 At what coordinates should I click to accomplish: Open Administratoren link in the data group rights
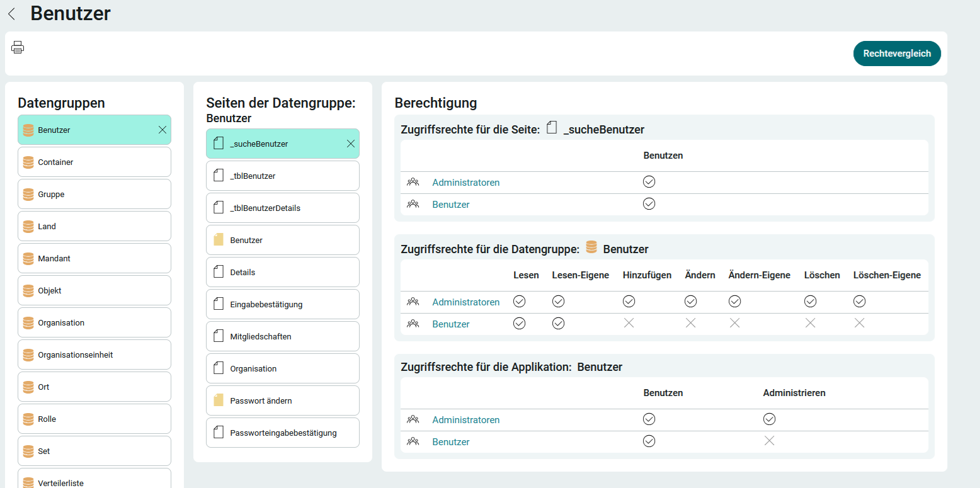click(x=465, y=302)
